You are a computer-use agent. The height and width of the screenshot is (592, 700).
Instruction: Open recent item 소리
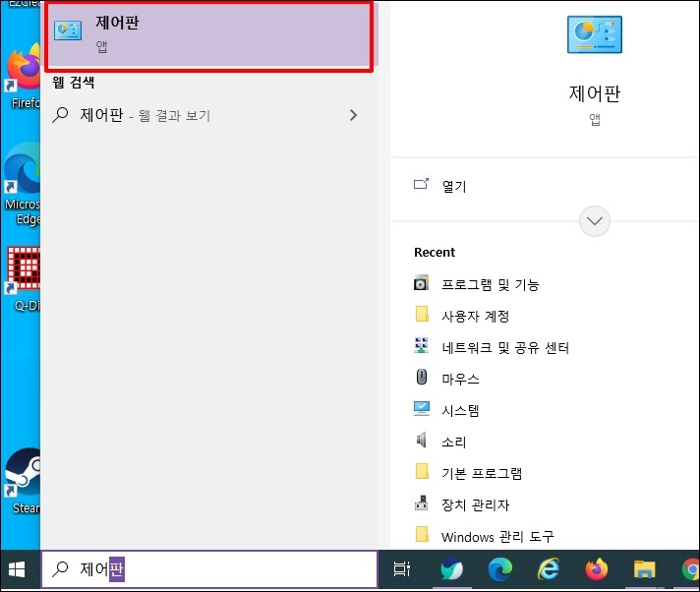click(454, 442)
